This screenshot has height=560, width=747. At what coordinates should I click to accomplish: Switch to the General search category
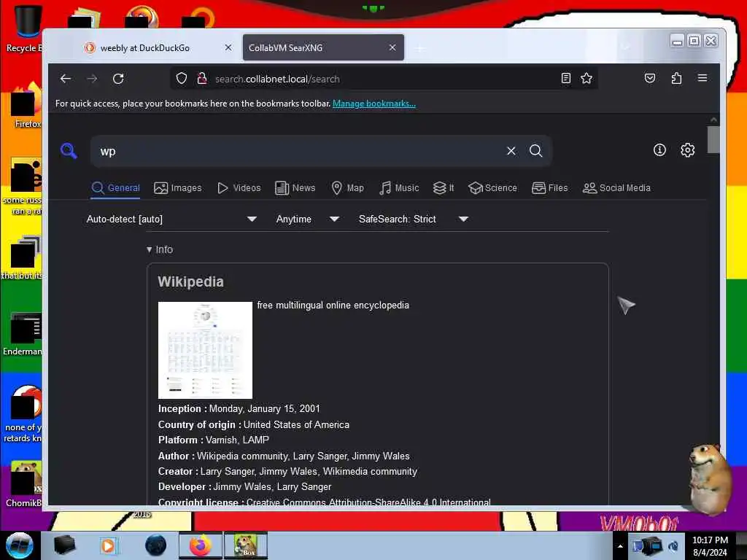coord(116,187)
